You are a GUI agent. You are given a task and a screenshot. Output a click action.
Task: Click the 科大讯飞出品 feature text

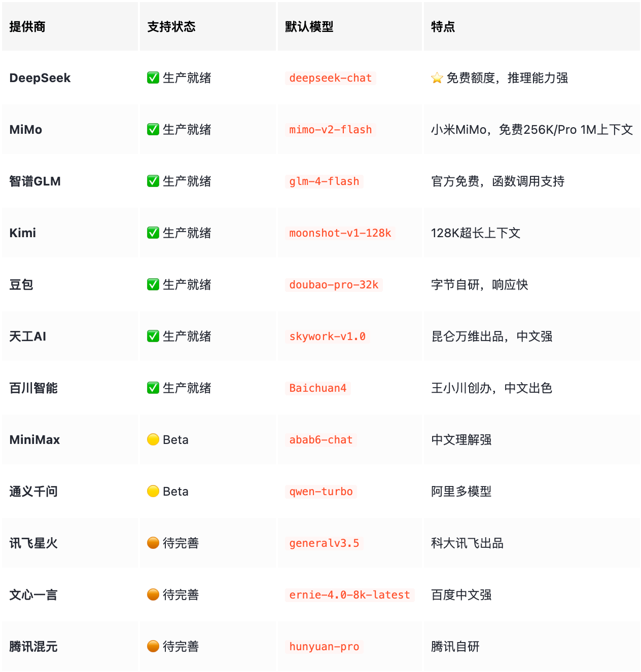[468, 543]
